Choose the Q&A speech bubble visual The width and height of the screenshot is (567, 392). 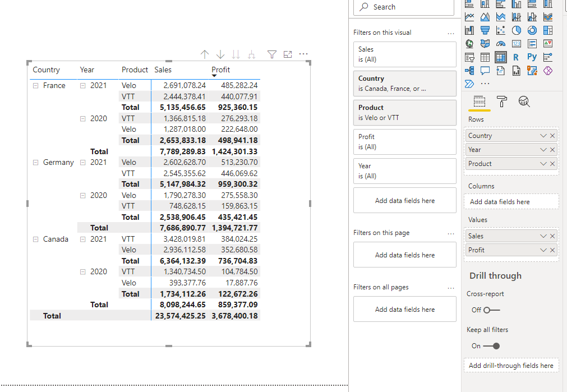point(485,71)
